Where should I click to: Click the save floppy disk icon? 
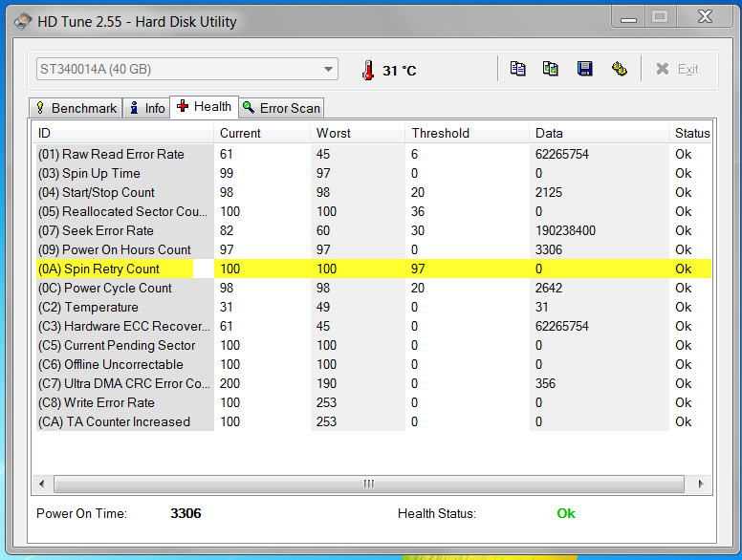point(585,69)
